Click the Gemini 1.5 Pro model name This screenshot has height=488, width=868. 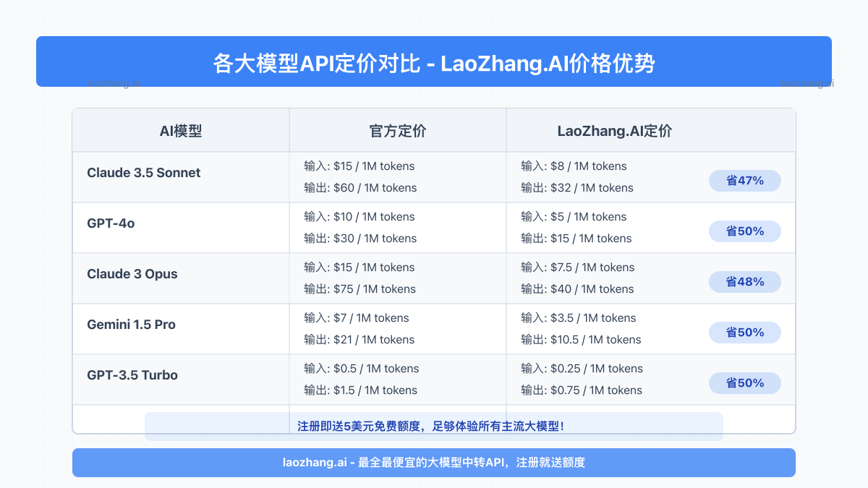click(131, 325)
